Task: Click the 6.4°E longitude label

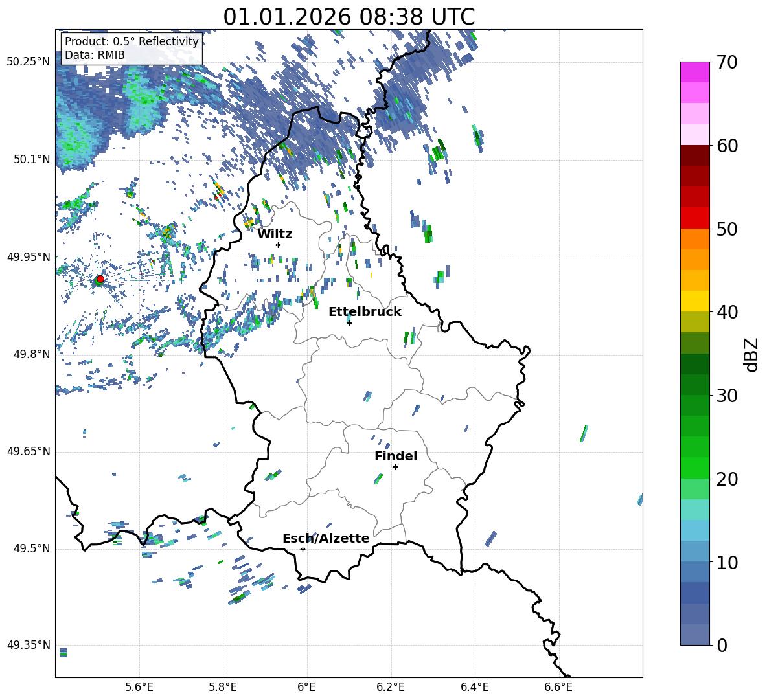Action: (474, 687)
